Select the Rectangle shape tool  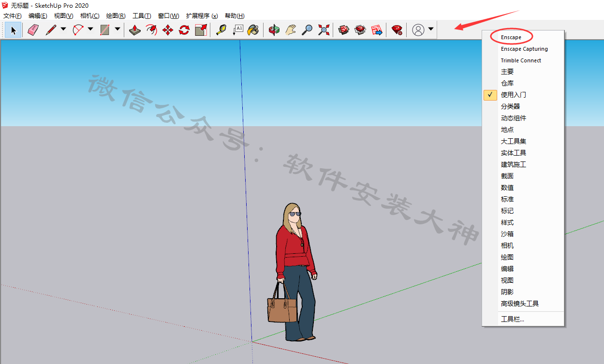pyautogui.click(x=105, y=30)
